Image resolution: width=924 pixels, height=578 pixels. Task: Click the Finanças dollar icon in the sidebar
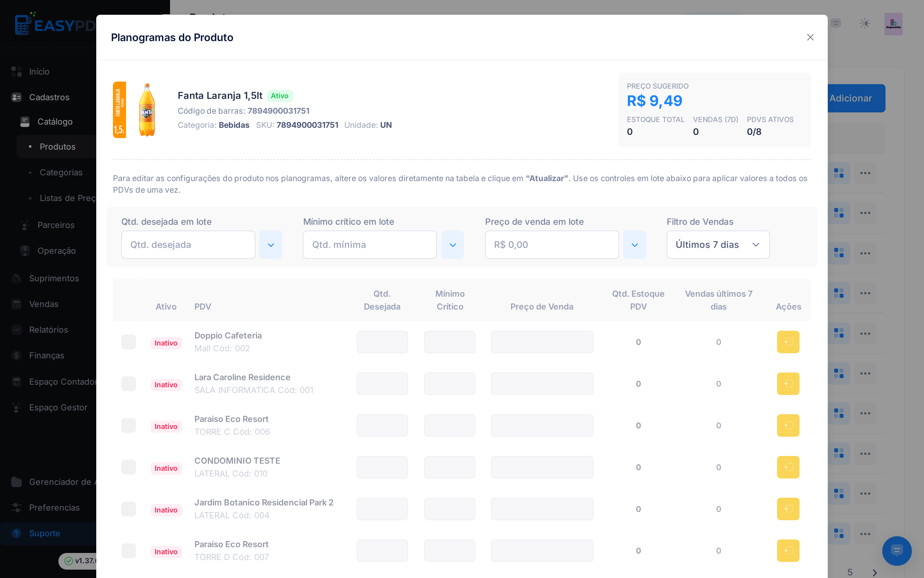pos(16,355)
